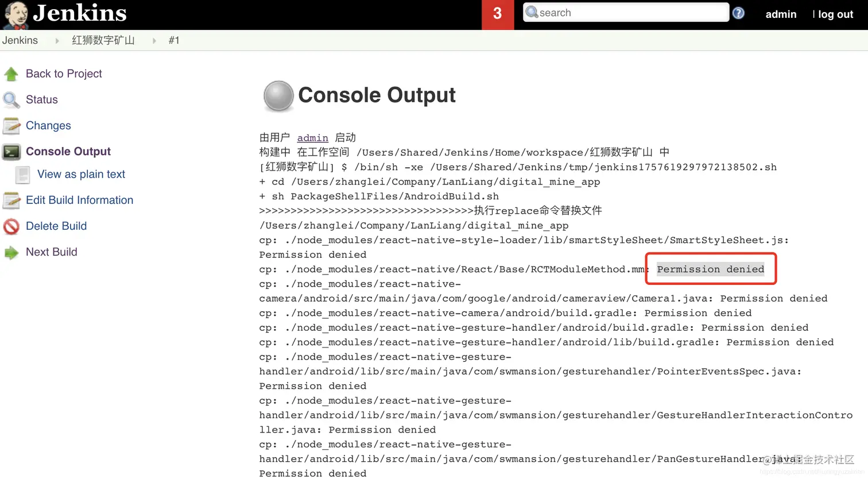
Task: Open the admin link in console log
Action: point(312,138)
